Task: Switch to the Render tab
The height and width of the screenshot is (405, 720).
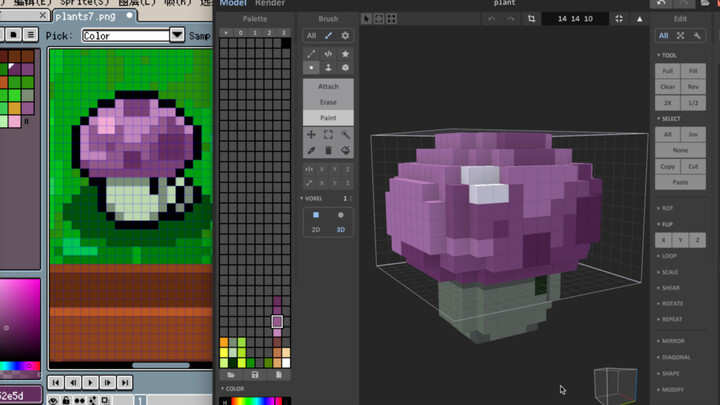Action: (270, 3)
